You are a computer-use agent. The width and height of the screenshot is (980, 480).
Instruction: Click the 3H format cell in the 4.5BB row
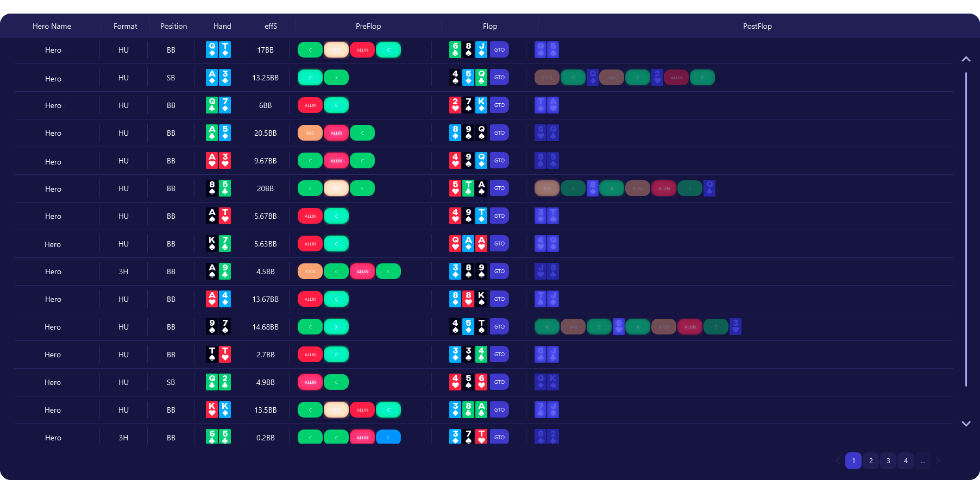pyautogui.click(x=123, y=271)
